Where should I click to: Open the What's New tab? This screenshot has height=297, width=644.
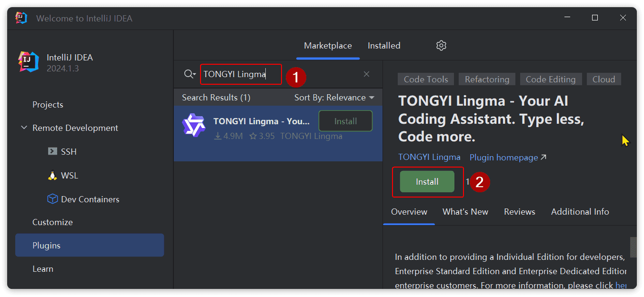click(465, 212)
